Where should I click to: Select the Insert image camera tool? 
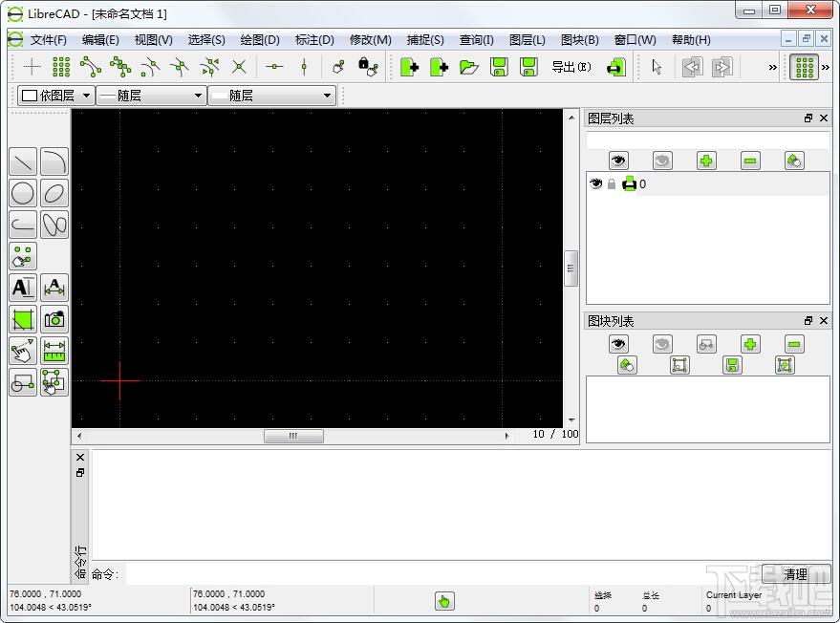tap(54, 319)
